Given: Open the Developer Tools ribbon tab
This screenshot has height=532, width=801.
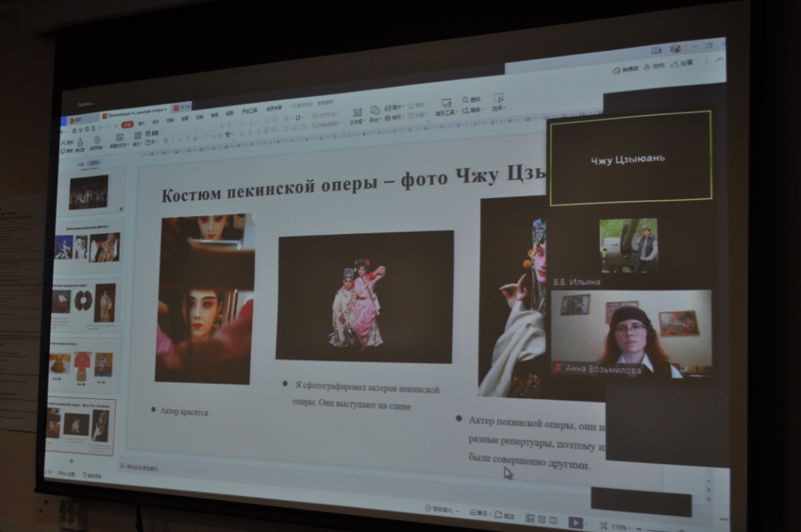Looking at the screenshot, I should (x=250, y=111).
